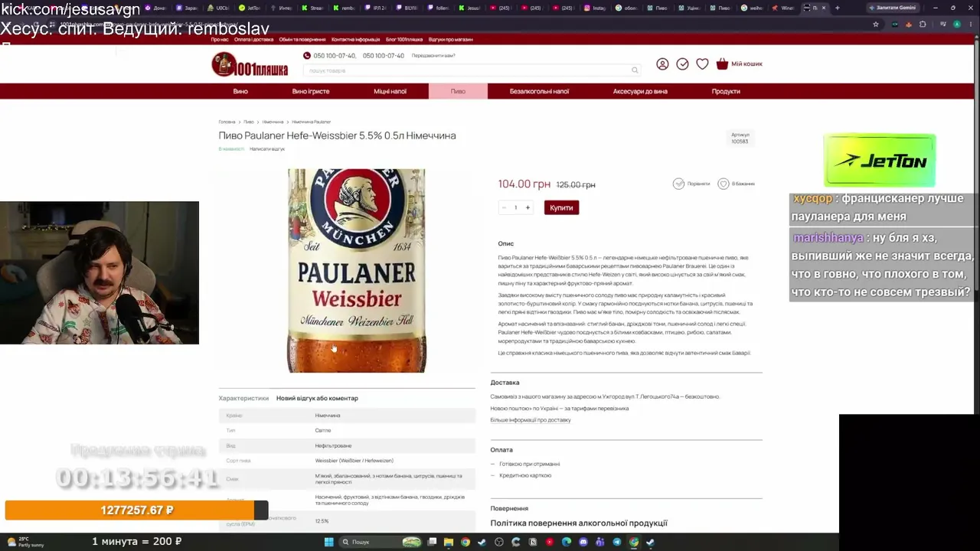The image size is (980, 551).
Task: Open the 1001пляшка logo home link
Action: click(250, 64)
